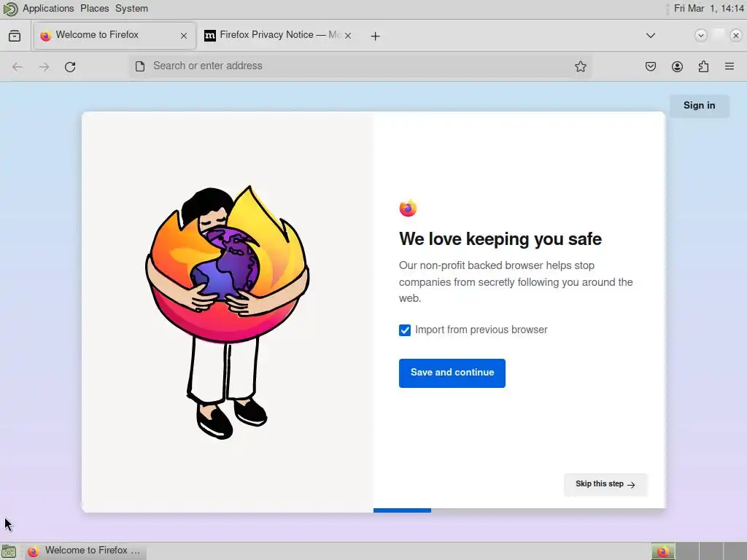Bookmark this page with the star icon

580,66
